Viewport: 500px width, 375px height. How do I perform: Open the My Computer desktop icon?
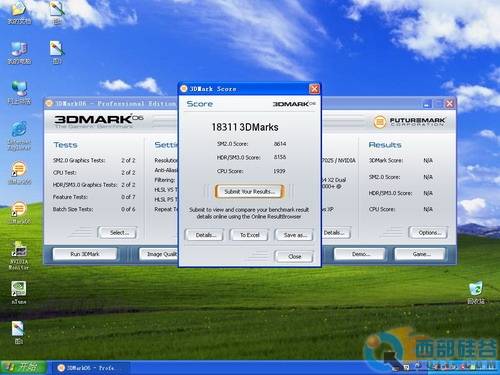pos(19,53)
